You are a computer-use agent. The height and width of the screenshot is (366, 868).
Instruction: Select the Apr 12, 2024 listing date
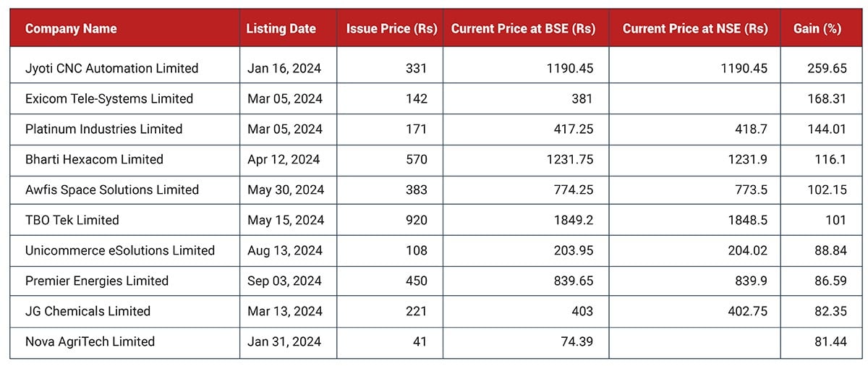[283, 159]
